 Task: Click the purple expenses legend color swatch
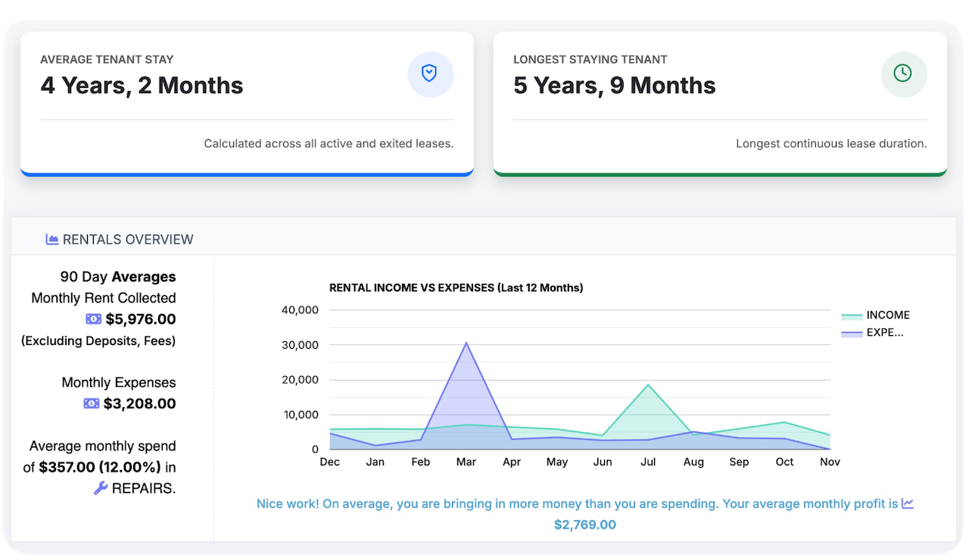click(853, 332)
